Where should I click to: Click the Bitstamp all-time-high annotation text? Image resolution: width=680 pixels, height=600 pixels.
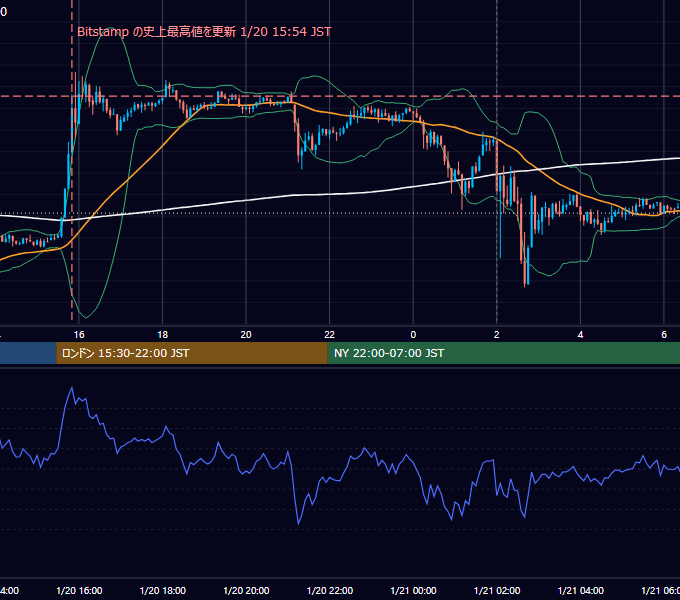click(x=204, y=32)
